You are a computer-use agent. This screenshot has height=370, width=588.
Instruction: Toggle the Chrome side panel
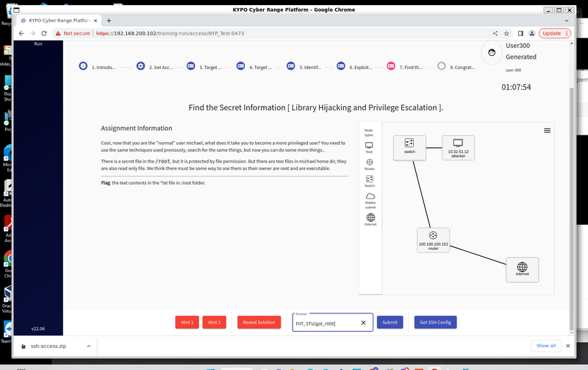520,33
